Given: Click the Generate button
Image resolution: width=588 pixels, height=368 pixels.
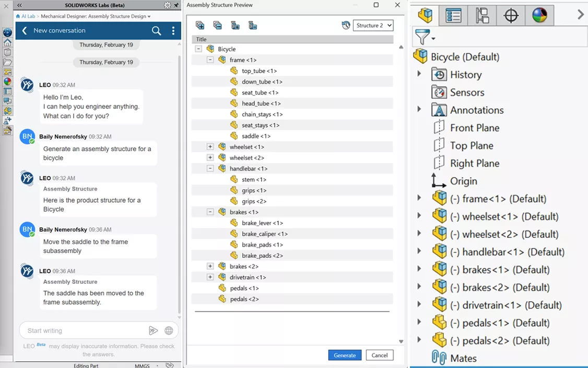Looking at the screenshot, I should 345,355.
